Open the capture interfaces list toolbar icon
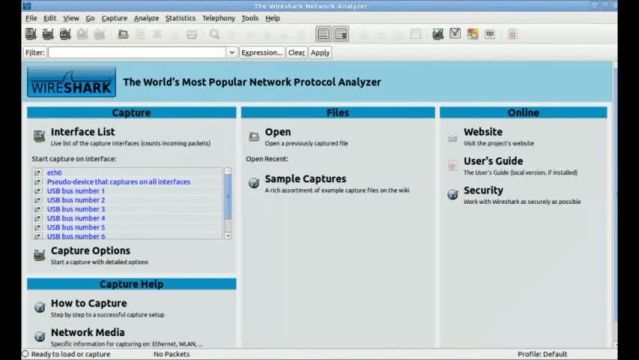Screen dimensions: 639x360 31,34
